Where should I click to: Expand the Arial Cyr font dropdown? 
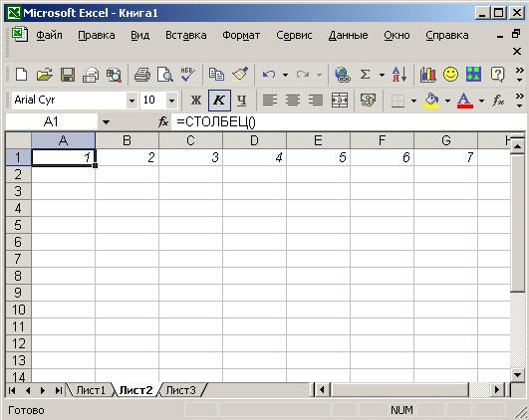point(132,101)
